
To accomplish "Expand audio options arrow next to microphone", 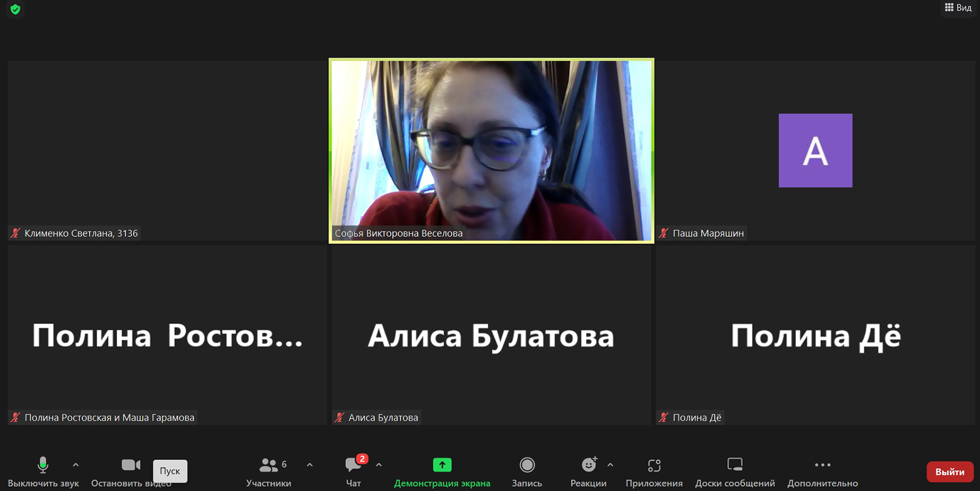I will pos(76,465).
